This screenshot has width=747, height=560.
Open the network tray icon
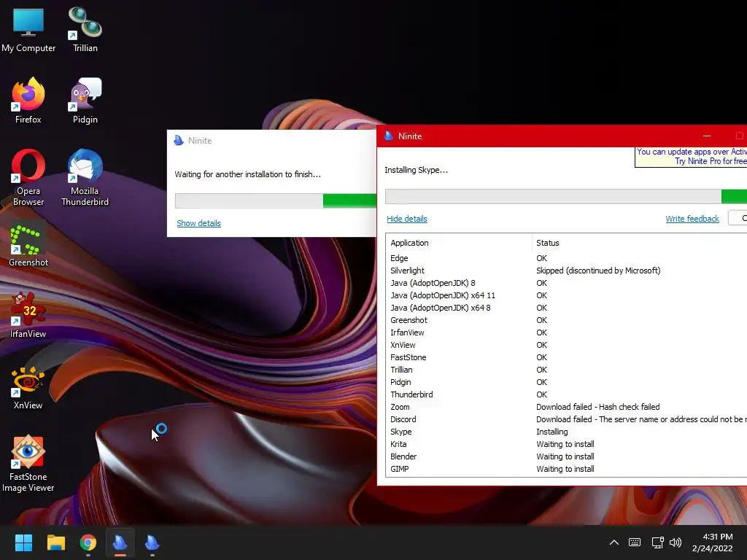(657, 542)
